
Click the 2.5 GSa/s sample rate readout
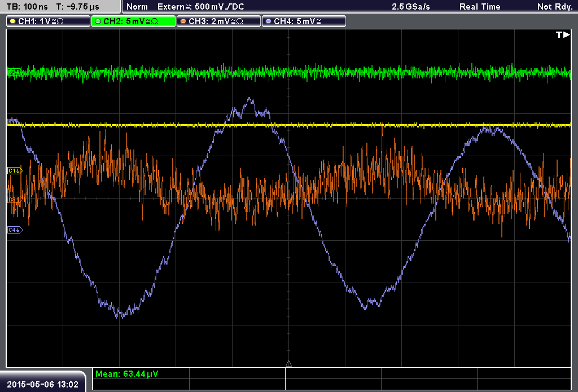point(411,7)
